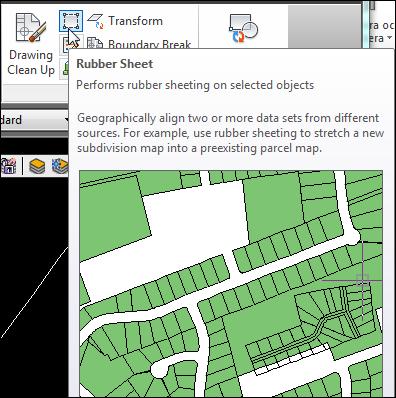Open the dropdown arrow at top right
The image size is (396, 398).
click(x=389, y=38)
